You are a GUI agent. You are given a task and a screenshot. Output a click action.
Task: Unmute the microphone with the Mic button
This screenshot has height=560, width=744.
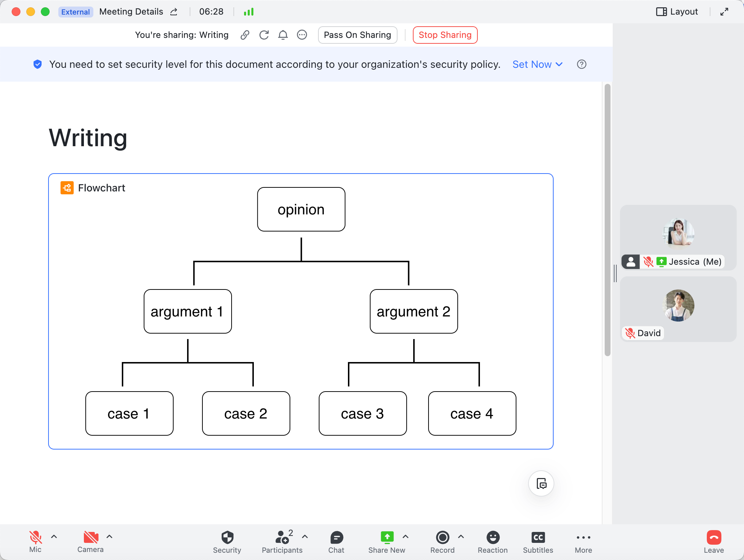(x=35, y=542)
